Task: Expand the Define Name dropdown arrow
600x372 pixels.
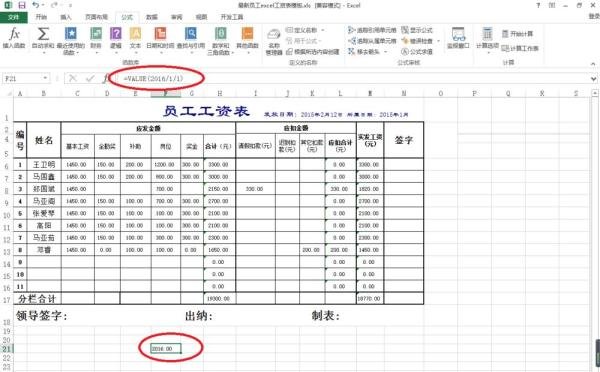Action: point(323,30)
